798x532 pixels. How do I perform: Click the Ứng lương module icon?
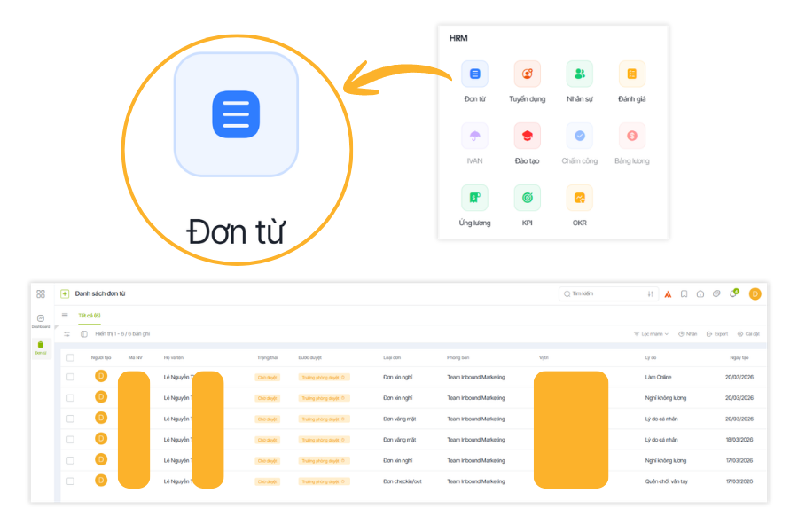[474, 198]
